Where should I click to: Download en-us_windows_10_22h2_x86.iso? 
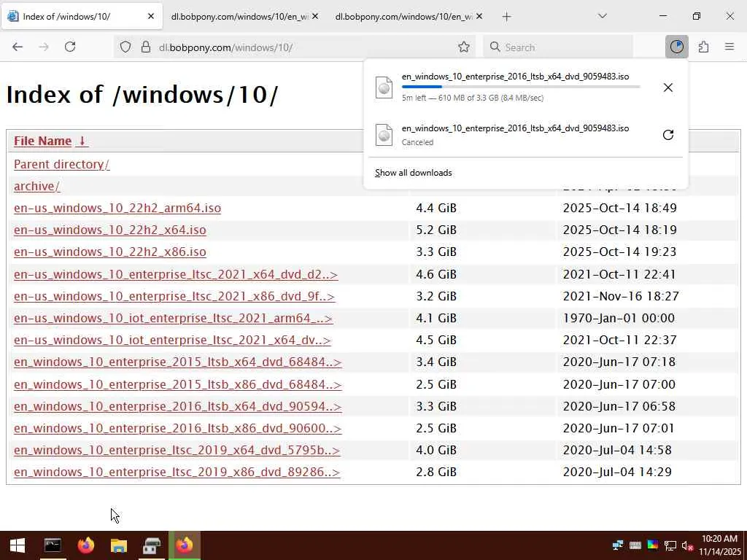(110, 252)
